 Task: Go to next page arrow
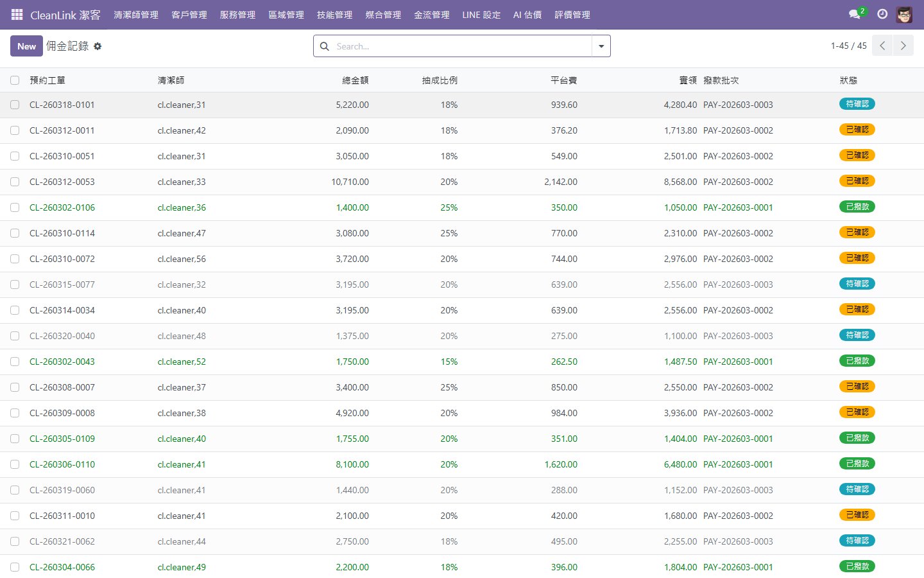pos(903,46)
